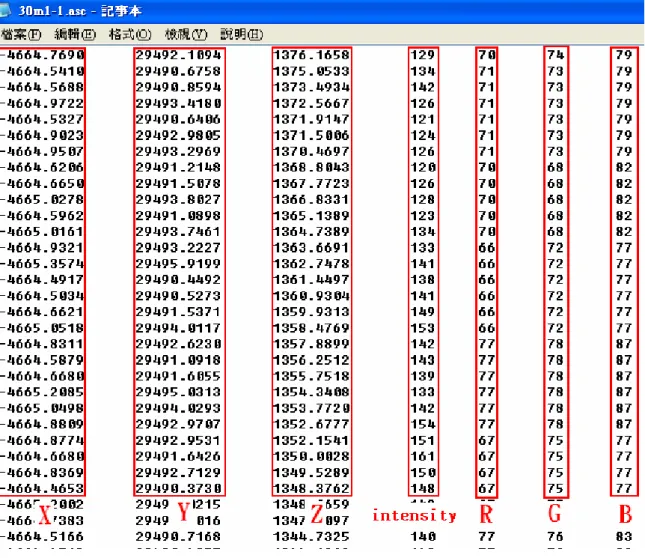This screenshot has height=558, width=645.
Task: Click the Z value 1368.8043
Action: point(311,167)
